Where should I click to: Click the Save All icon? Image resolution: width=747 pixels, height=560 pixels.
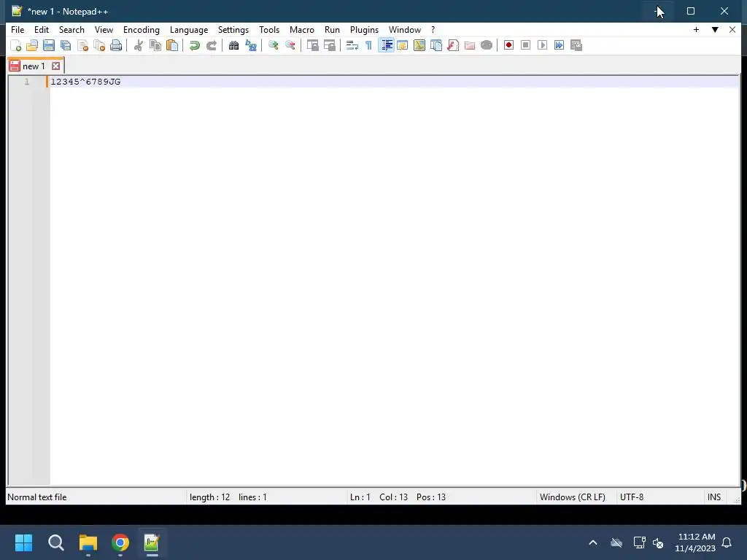pyautogui.click(x=66, y=45)
